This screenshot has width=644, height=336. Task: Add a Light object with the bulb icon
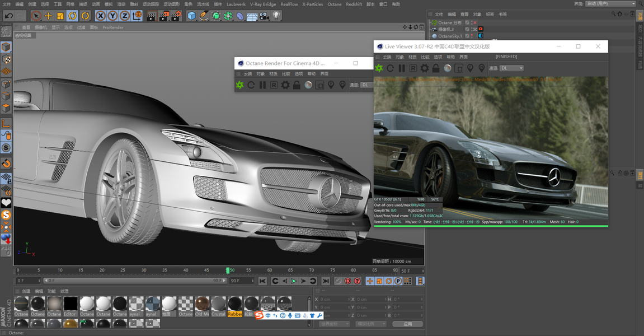click(276, 16)
